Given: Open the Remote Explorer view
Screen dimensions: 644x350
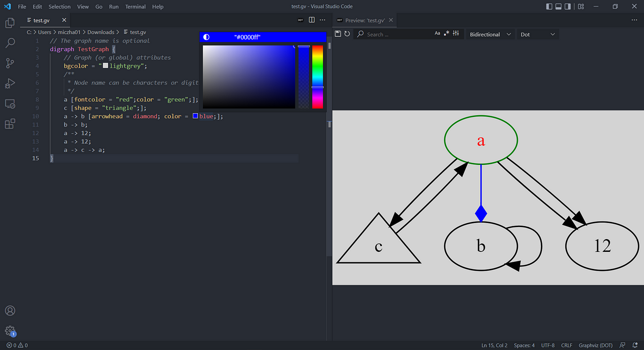Looking at the screenshot, I should tap(10, 104).
